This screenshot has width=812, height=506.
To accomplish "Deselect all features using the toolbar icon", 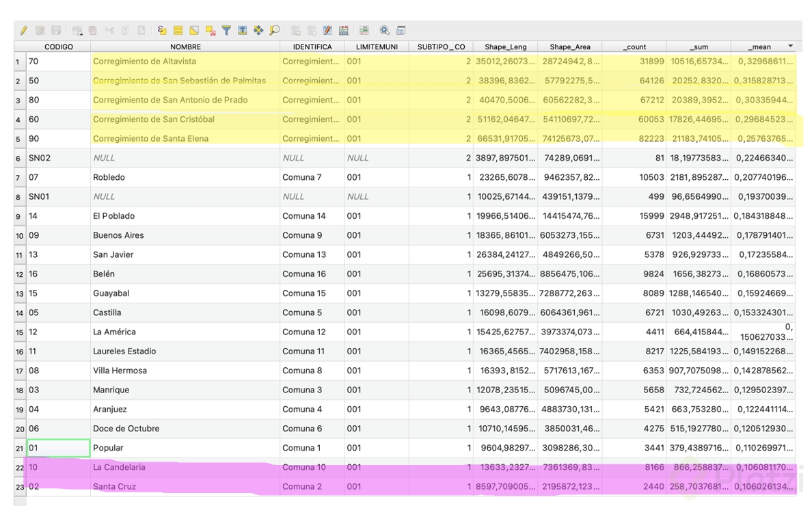I will (x=211, y=31).
